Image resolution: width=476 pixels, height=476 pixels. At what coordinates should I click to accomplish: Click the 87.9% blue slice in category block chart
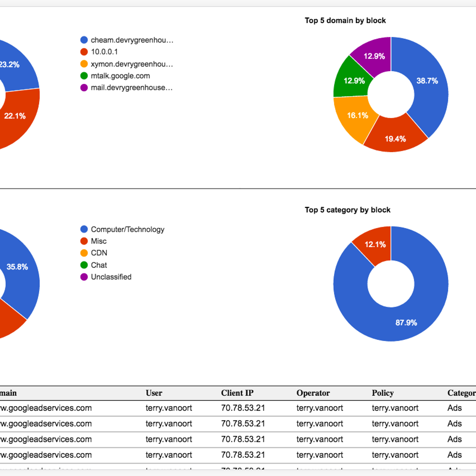(x=406, y=323)
